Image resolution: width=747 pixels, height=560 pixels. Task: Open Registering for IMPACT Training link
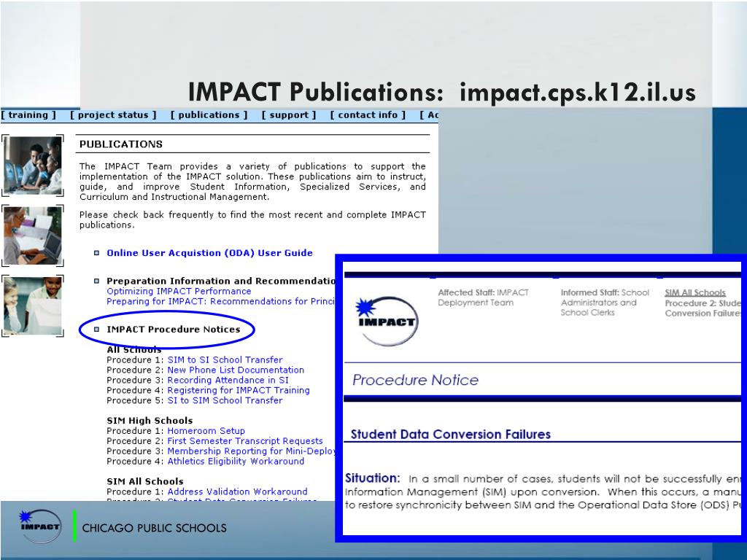click(239, 390)
